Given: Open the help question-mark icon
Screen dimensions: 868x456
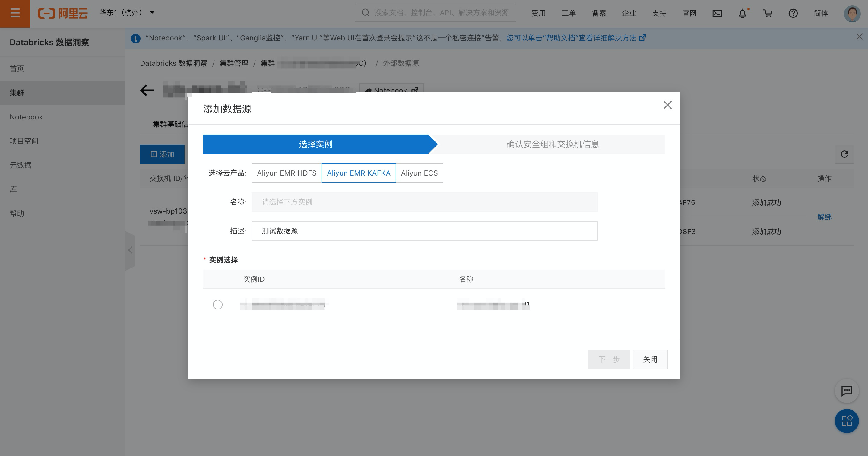Looking at the screenshot, I should coord(793,13).
